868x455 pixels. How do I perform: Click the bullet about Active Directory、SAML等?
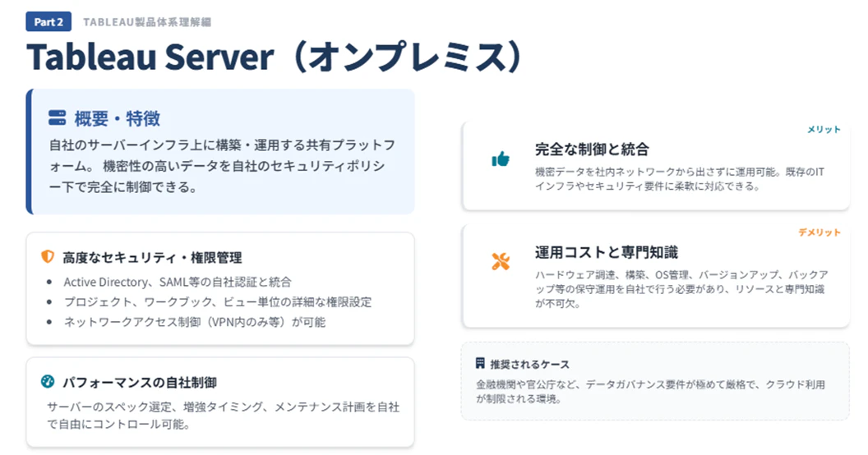(178, 282)
